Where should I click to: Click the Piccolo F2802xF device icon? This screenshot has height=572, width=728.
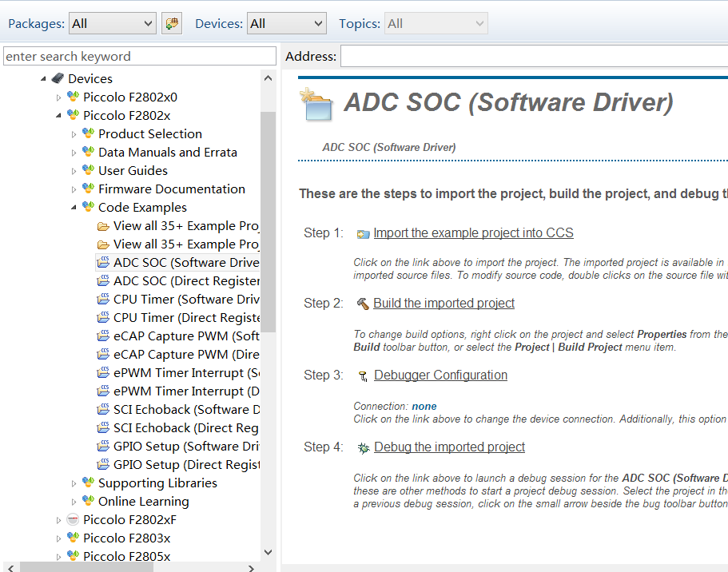[x=73, y=519]
